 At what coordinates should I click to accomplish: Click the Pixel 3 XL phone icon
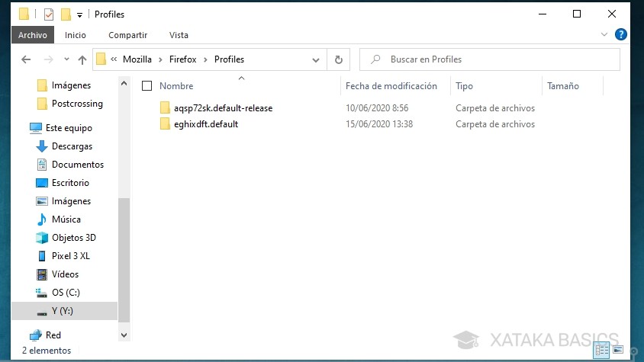click(x=42, y=256)
